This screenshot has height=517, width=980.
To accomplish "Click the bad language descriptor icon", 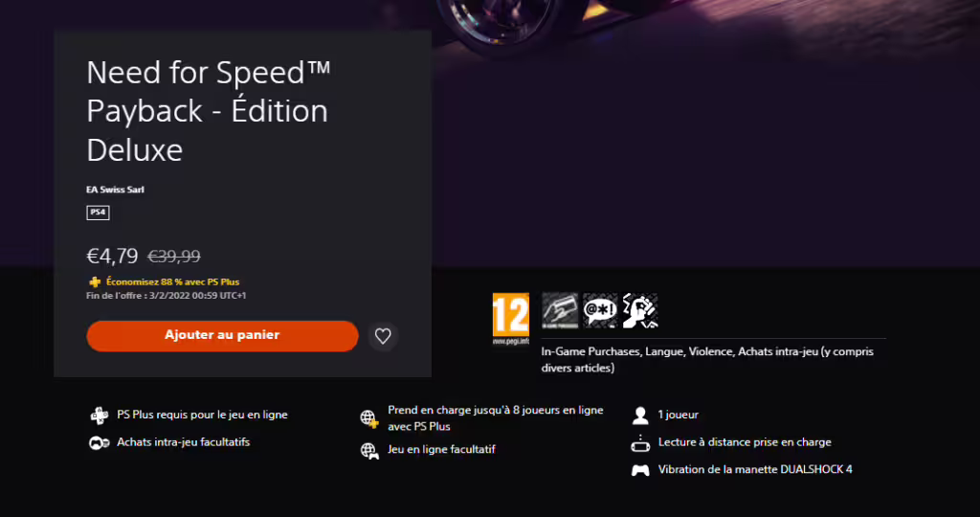I will [600, 310].
